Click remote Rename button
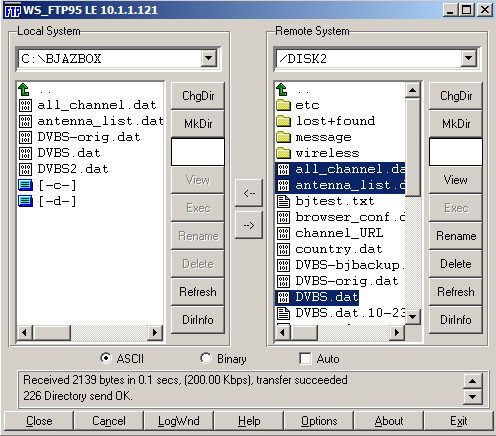The image size is (496, 436). click(x=456, y=236)
